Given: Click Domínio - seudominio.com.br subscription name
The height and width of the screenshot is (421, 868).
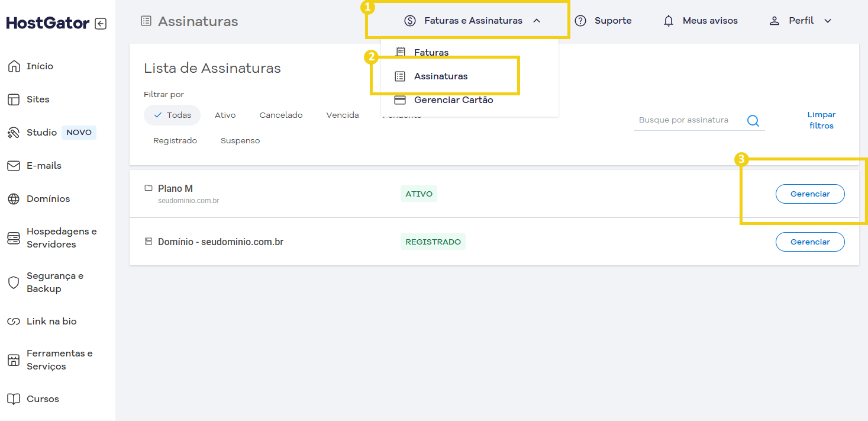Looking at the screenshot, I should 221,242.
